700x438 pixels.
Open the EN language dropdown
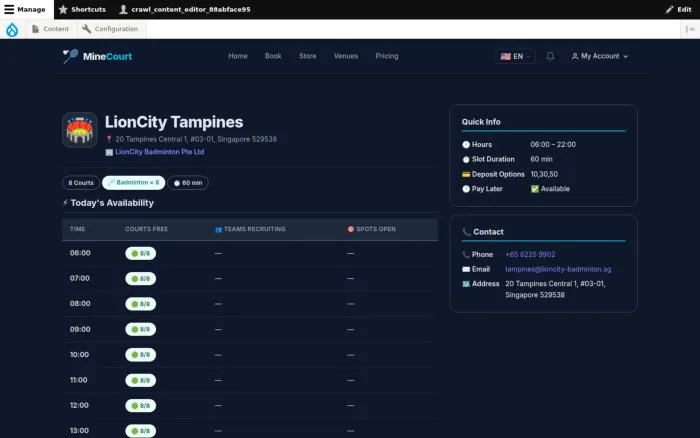click(x=515, y=56)
